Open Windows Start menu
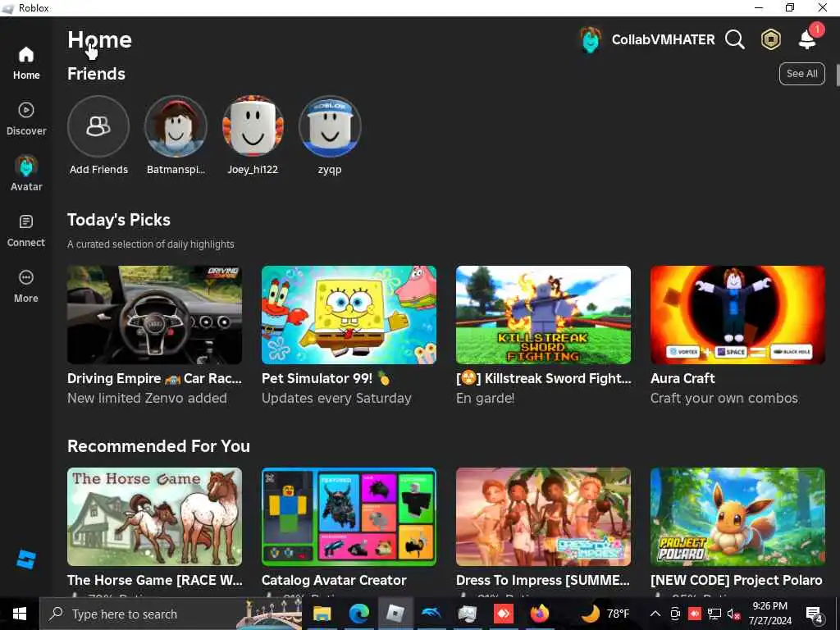This screenshot has width=840, height=630. click(20, 614)
